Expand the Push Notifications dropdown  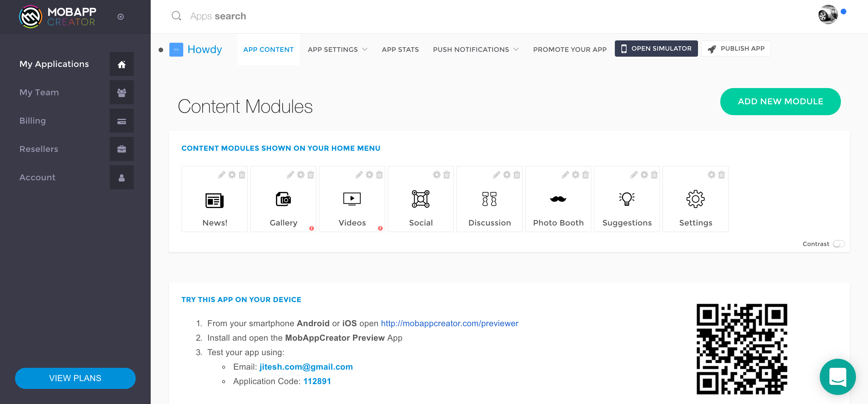[x=476, y=49]
